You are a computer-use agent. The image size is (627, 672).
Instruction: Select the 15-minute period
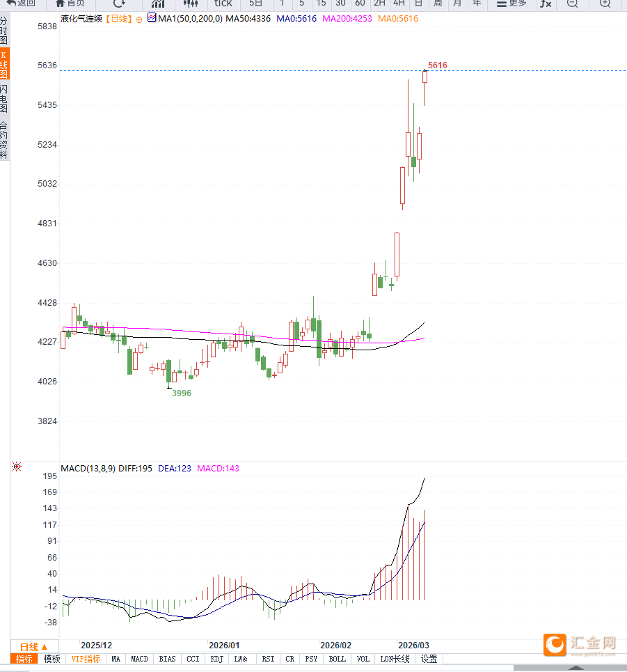tap(321, 3)
